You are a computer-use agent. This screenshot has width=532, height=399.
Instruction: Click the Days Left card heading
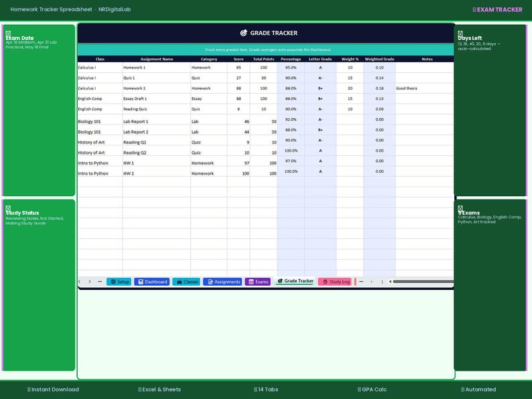coord(470,38)
